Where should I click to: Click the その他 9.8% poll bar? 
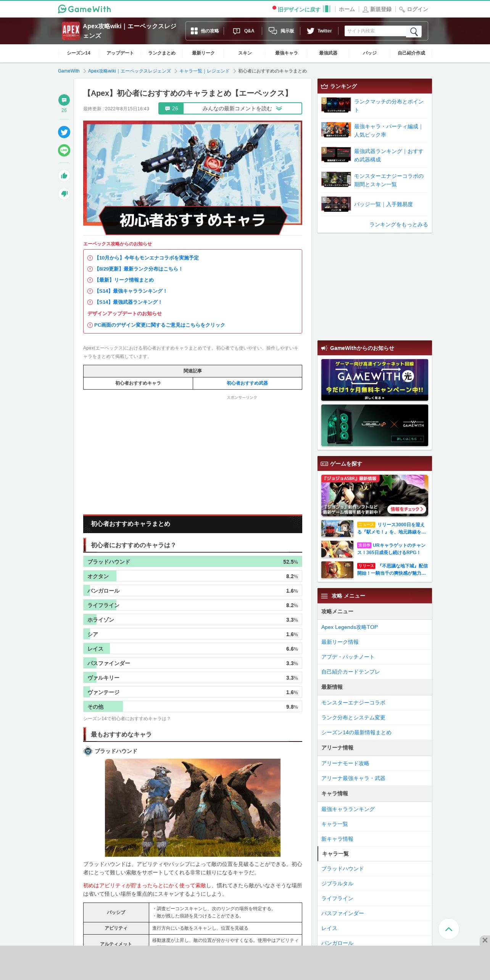(x=193, y=707)
